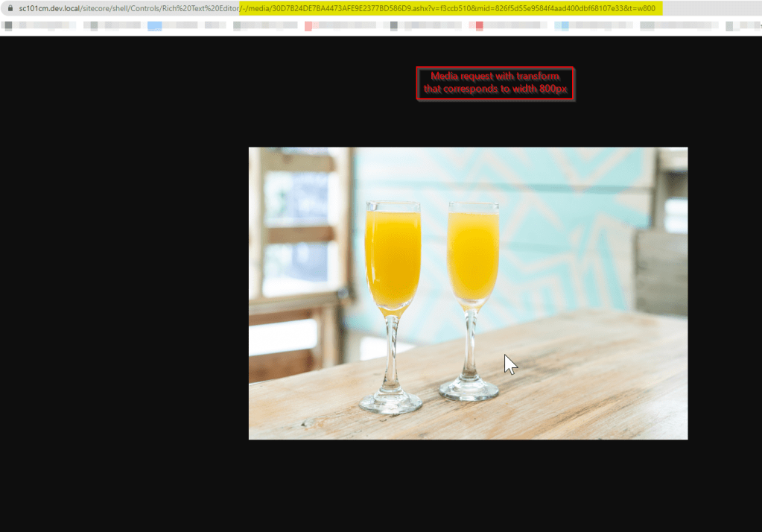Click the red-bordered media request annotation
This screenshot has width=762, height=532.
[495, 83]
